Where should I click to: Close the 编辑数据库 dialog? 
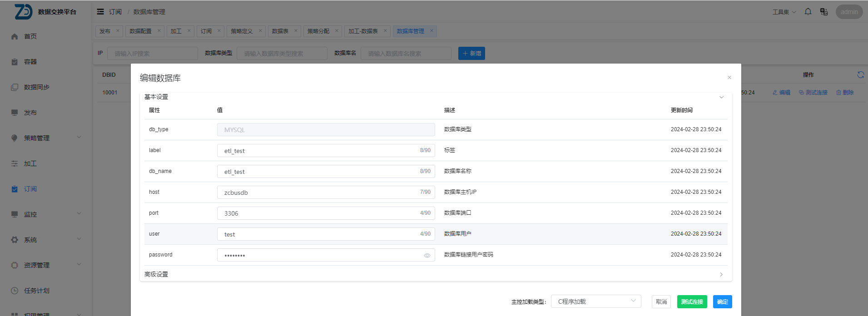pyautogui.click(x=729, y=78)
